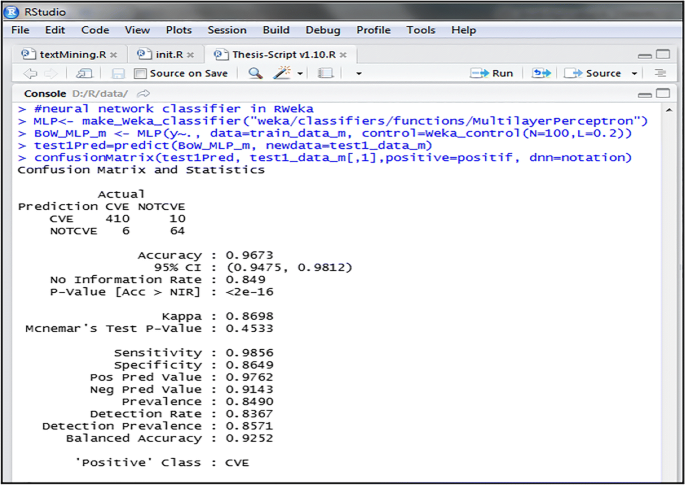The height and width of the screenshot is (485, 685).
Task: Expand the dropdown arrow beside the wand icon
Action: coord(299,73)
